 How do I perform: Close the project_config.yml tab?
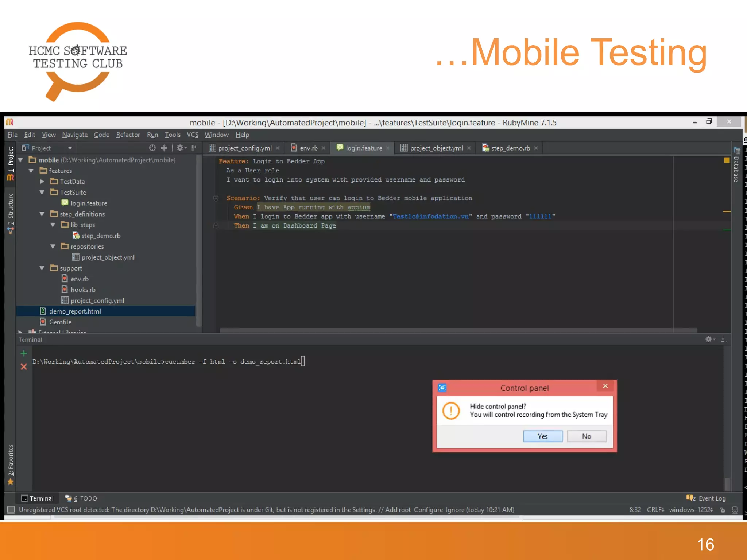[x=278, y=148]
